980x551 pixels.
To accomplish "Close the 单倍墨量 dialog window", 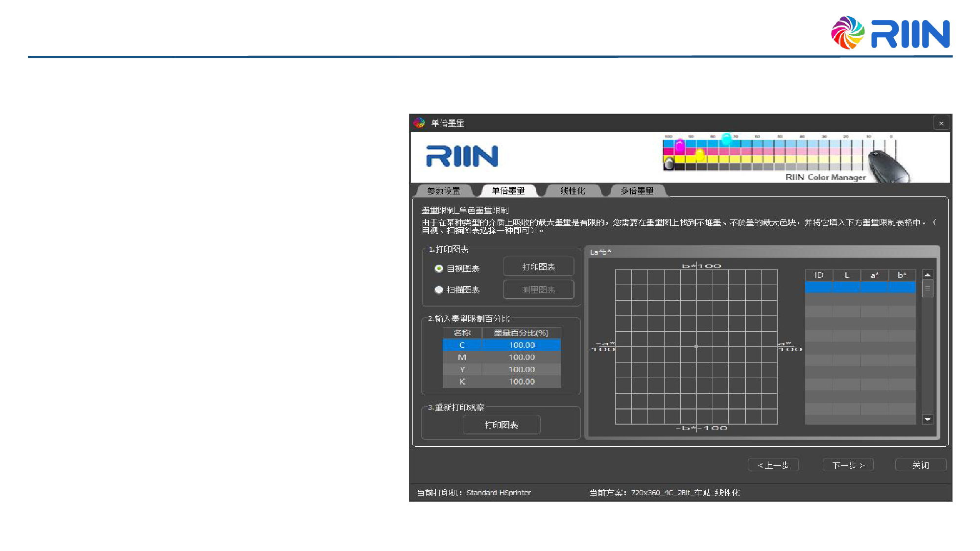I will point(941,123).
